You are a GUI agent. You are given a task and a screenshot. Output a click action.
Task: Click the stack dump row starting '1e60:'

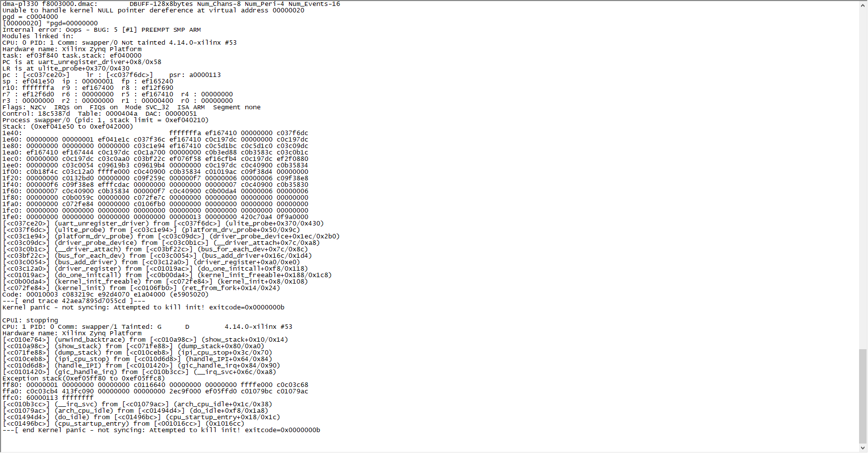click(x=155, y=140)
